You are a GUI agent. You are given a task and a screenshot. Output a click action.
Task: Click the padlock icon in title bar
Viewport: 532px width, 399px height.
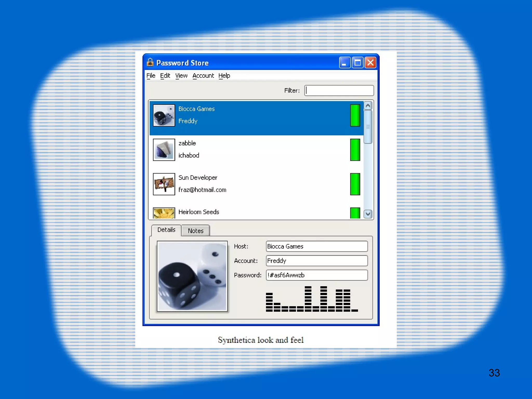pos(150,62)
